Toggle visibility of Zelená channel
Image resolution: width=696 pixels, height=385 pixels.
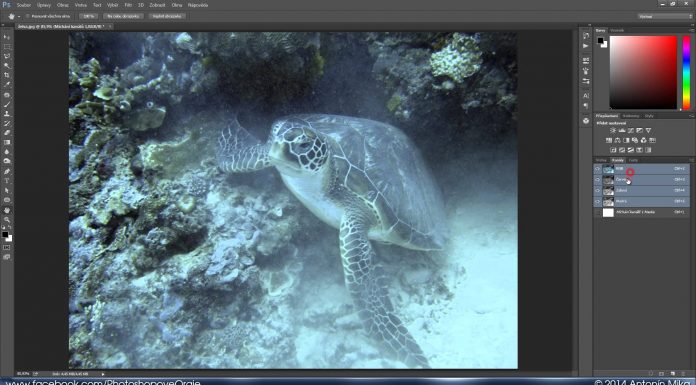(x=597, y=191)
